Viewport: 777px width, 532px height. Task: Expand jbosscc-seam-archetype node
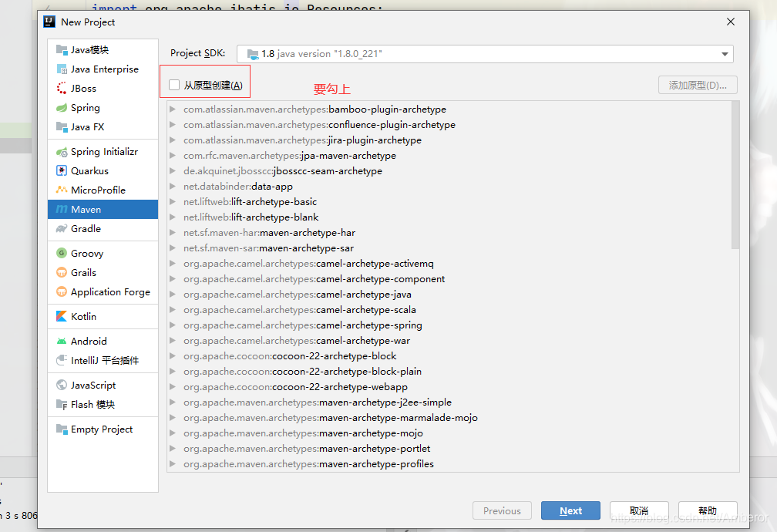pos(173,170)
